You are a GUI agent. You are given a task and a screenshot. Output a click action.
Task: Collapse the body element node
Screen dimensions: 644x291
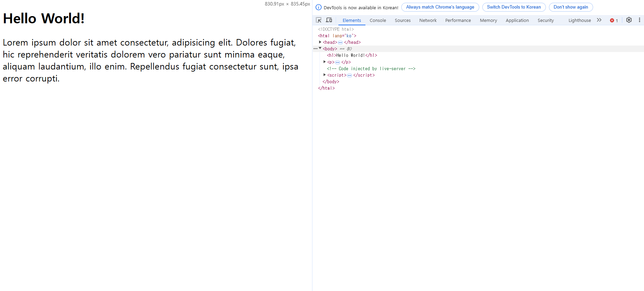[x=320, y=48]
